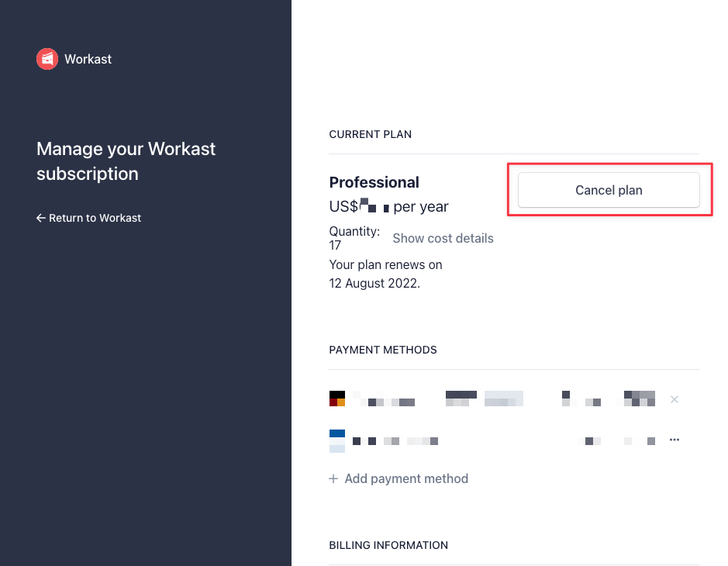The width and height of the screenshot is (728, 566).
Task: Select the first card brand icon
Action: click(x=337, y=399)
